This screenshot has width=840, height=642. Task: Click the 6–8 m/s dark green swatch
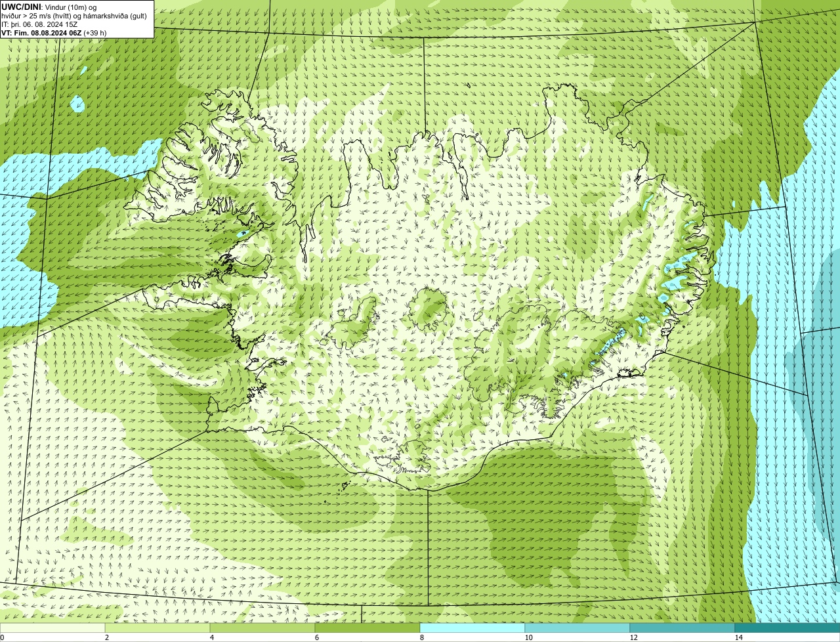click(x=367, y=628)
